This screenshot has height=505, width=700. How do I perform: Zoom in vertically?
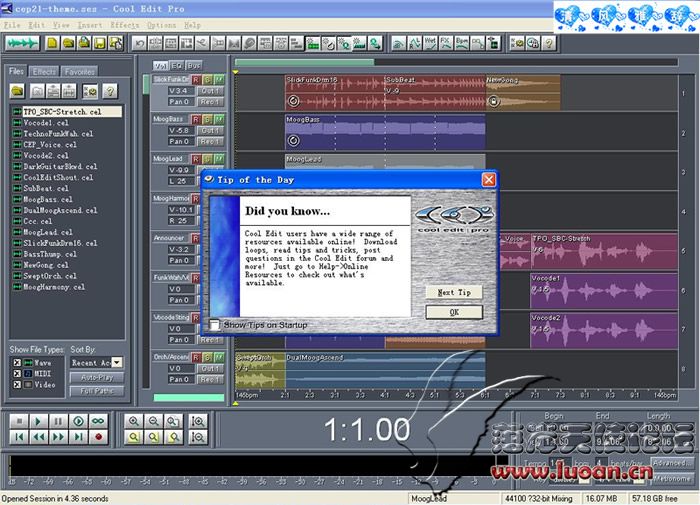click(x=198, y=421)
